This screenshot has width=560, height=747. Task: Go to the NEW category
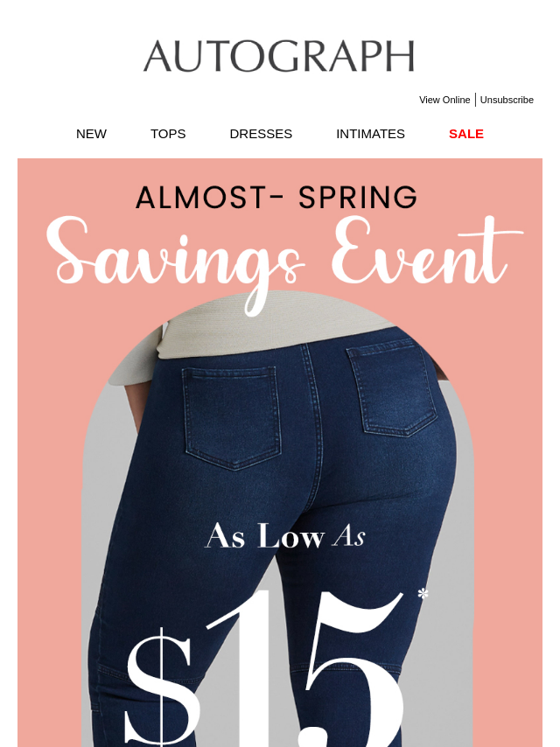(92, 134)
